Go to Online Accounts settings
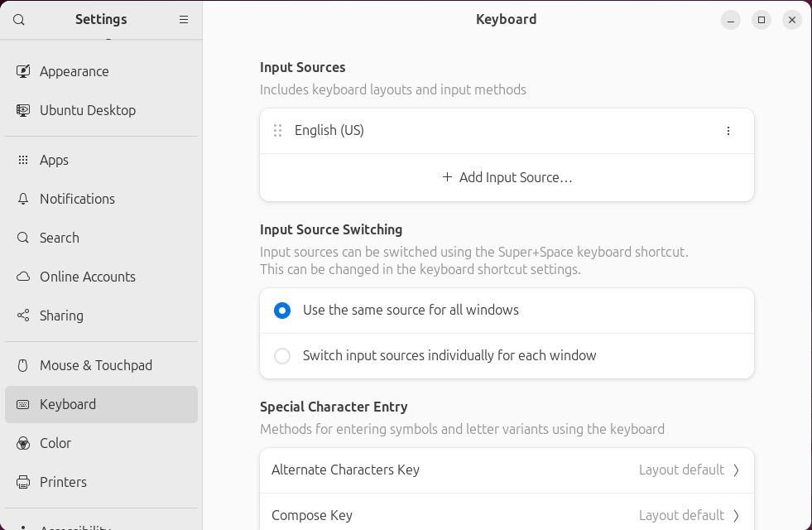This screenshot has width=812, height=530. pyautogui.click(x=87, y=277)
